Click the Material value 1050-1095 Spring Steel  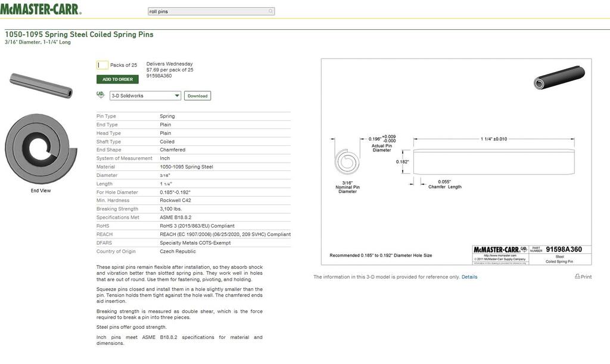[x=186, y=167]
